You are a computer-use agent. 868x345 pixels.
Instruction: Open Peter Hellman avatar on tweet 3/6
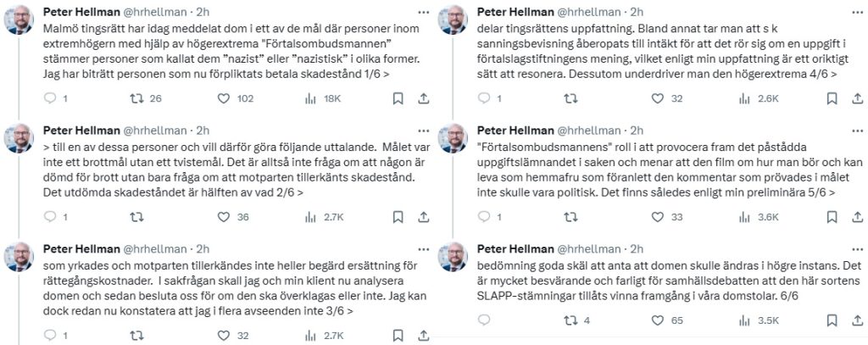tap(19, 257)
